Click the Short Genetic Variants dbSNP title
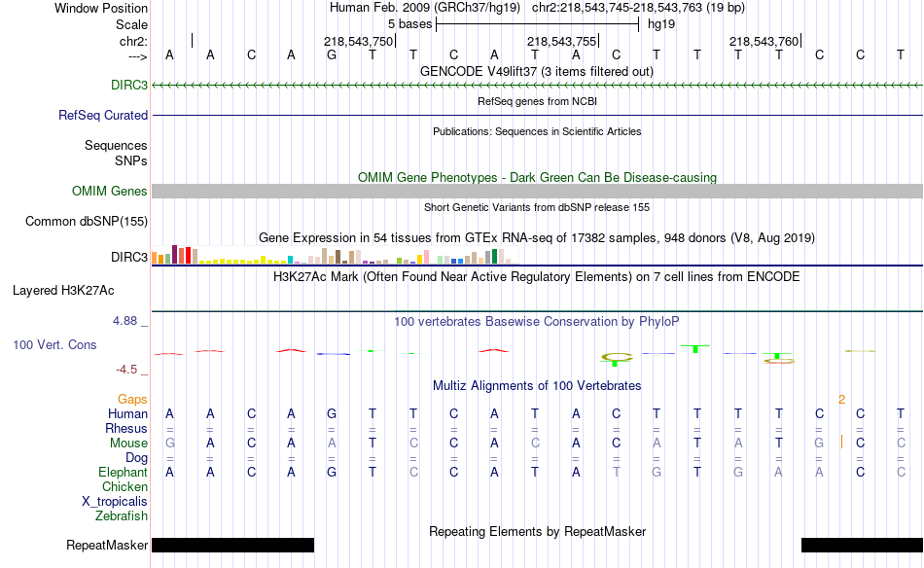Screen dimensions: 924x568 [x=536, y=207]
